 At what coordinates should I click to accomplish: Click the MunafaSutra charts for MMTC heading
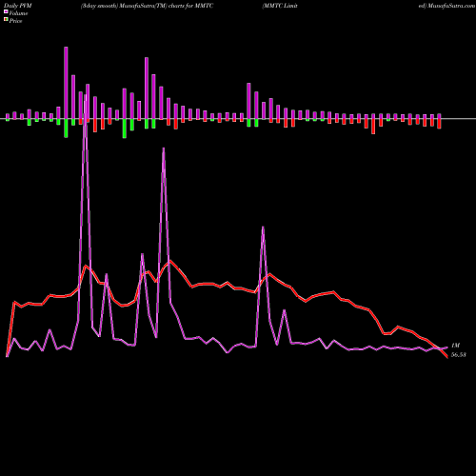[147, 6]
